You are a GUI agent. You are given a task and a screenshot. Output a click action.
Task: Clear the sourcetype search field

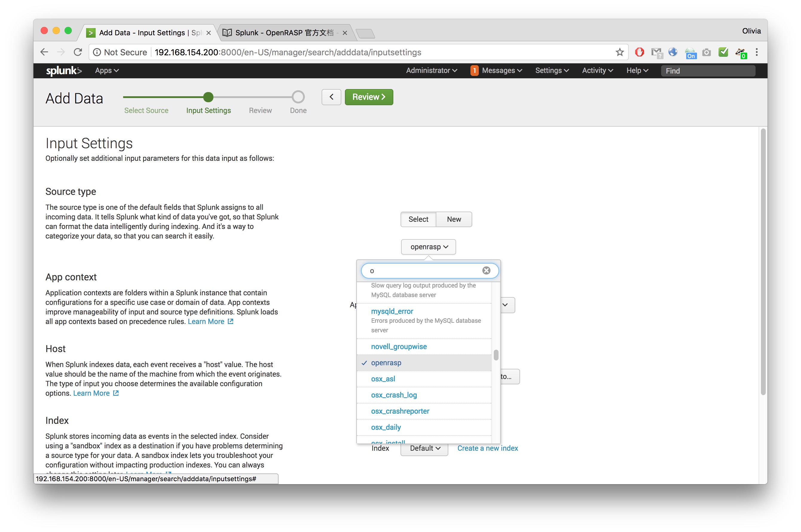tap(486, 270)
